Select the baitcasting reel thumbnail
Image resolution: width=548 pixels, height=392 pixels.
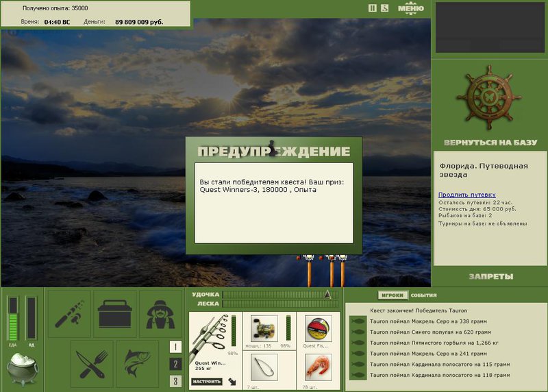click(264, 328)
